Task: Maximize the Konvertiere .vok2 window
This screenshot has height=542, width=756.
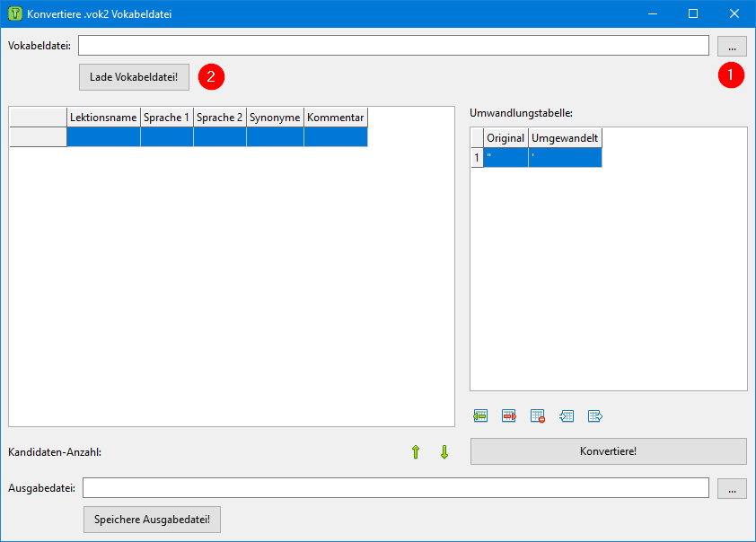Action: (x=693, y=14)
